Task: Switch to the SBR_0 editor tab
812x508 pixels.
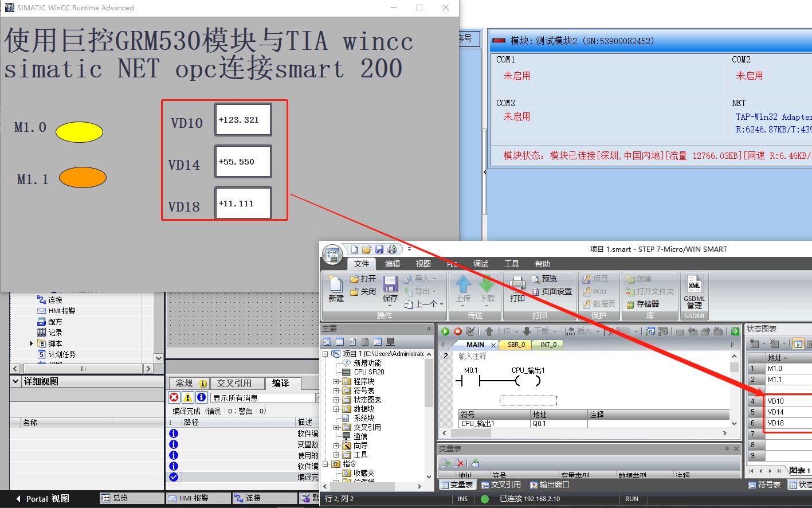Action: pos(516,345)
